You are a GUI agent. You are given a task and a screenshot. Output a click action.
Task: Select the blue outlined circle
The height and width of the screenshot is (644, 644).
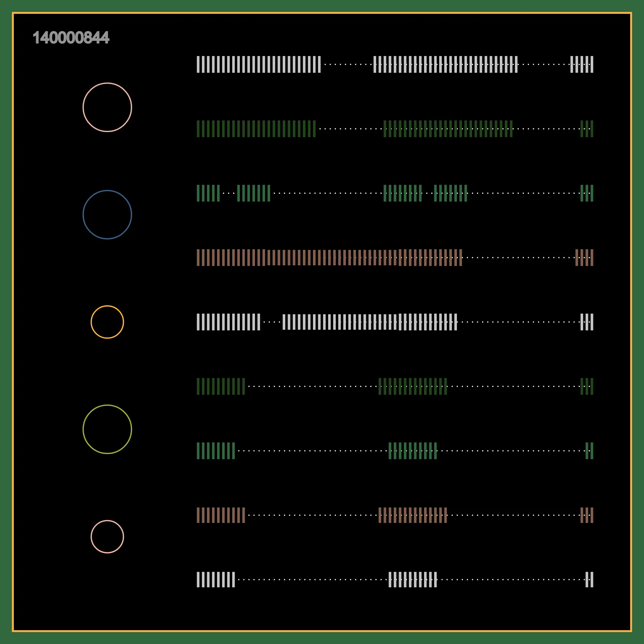tap(107, 215)
